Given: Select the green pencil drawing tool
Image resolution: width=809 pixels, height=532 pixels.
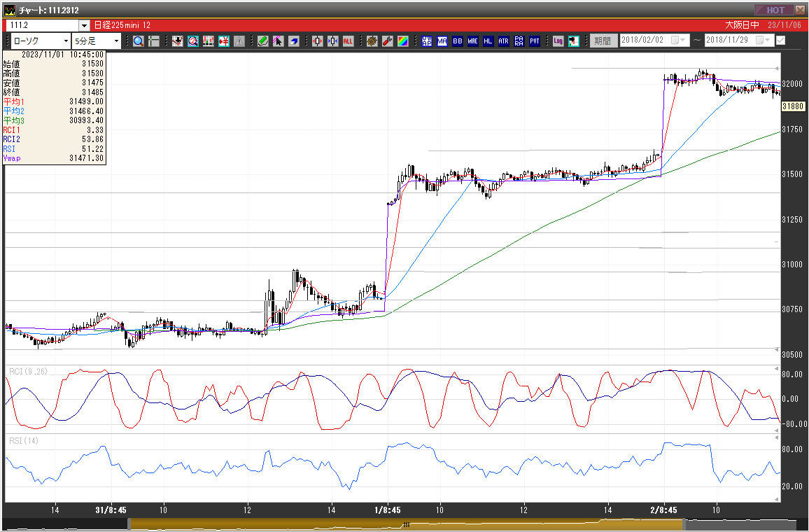Looking at the screenshot, I should [x=263, y=41].
